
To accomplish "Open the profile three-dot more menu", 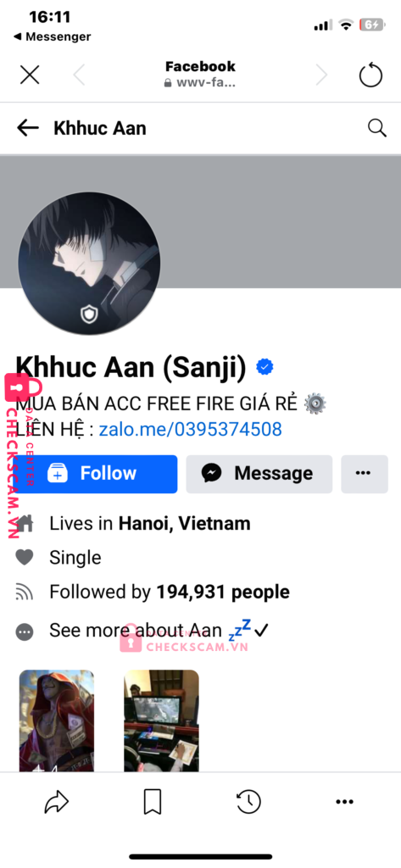I will point(364,474).
